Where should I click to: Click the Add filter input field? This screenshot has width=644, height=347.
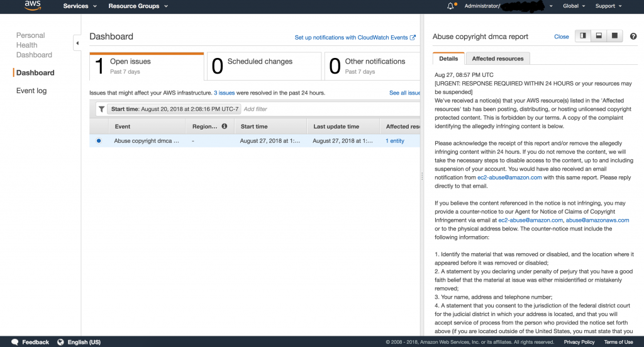coord(331,109)
